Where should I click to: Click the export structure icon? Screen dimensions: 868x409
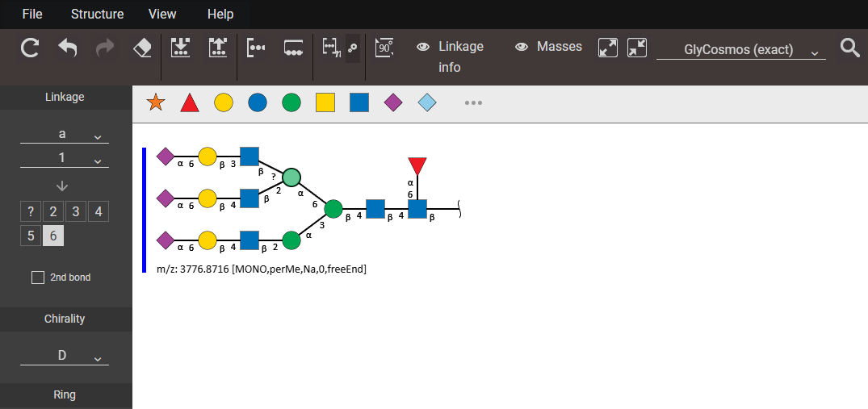(218, 48)
